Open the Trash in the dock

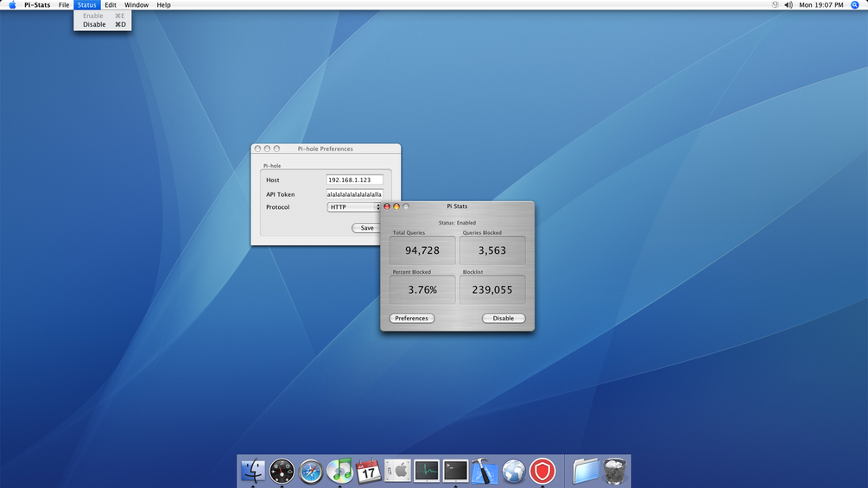pos(614,471)
